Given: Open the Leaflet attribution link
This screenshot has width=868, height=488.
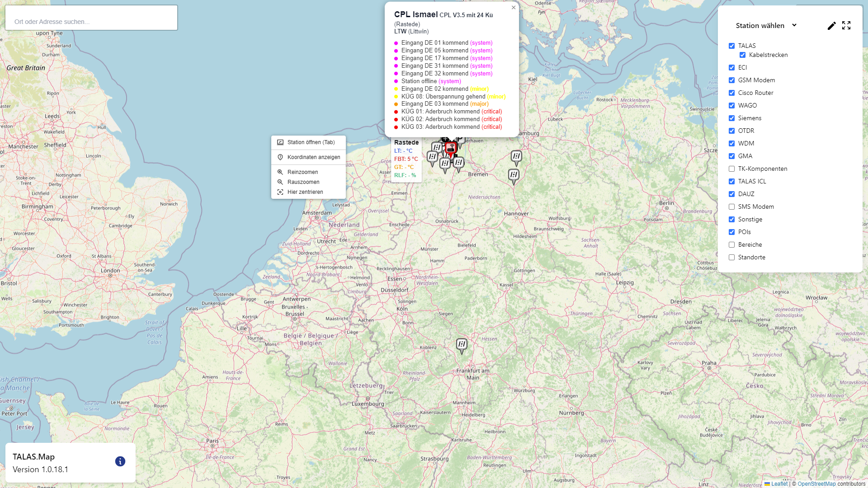Looking at the screenshot, I should click(x=779, y=484).
